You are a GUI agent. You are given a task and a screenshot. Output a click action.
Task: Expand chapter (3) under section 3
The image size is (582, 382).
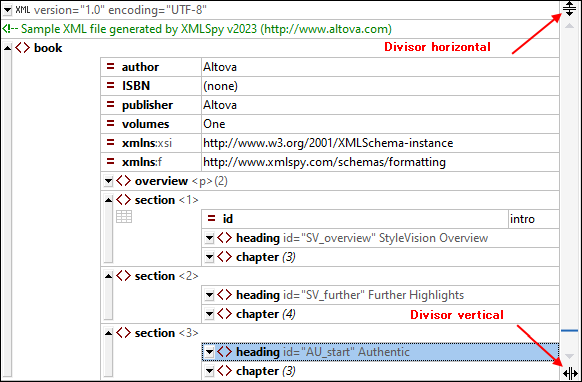point(209,371)
